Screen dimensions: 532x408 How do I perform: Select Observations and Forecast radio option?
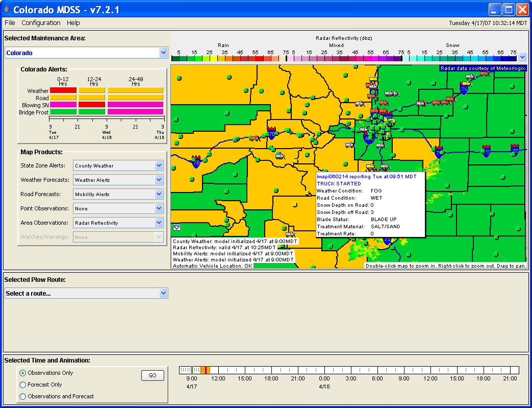tap(22, 396)
